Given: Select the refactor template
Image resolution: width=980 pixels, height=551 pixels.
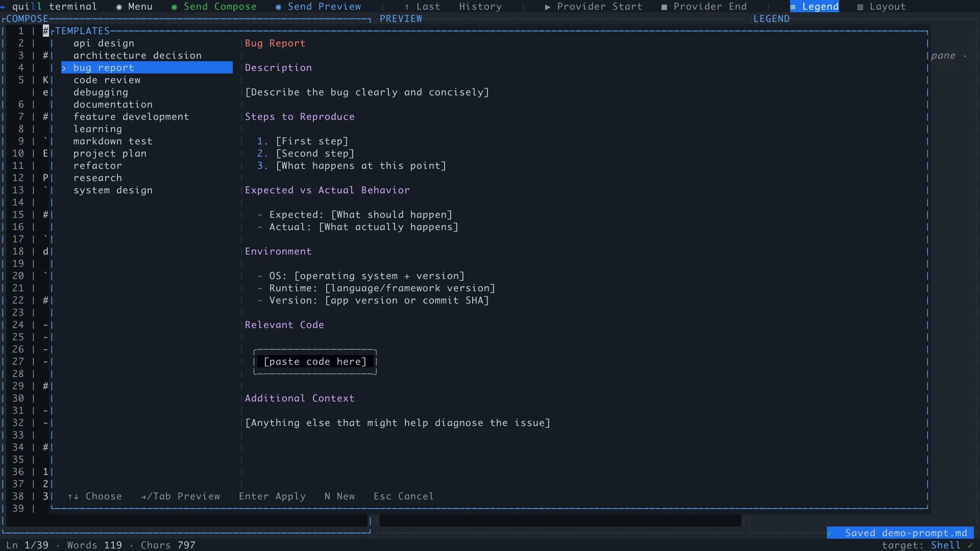Looking at the screenshot, I should [x=147, y=166].
